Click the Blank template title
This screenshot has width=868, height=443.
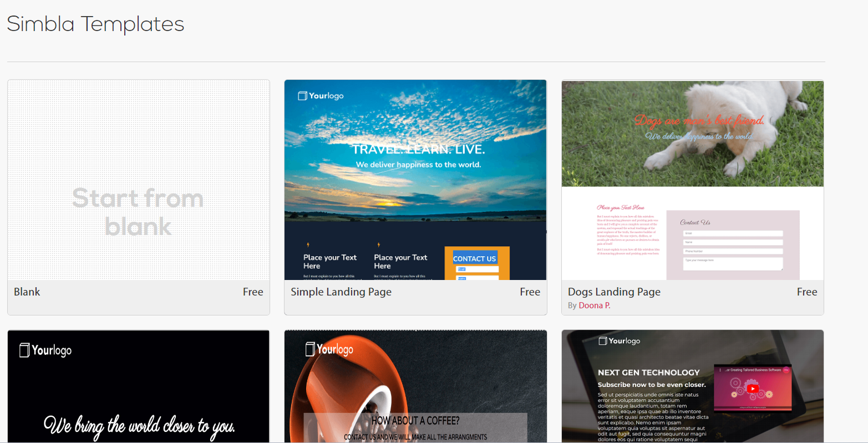click(x=27, y=292)
